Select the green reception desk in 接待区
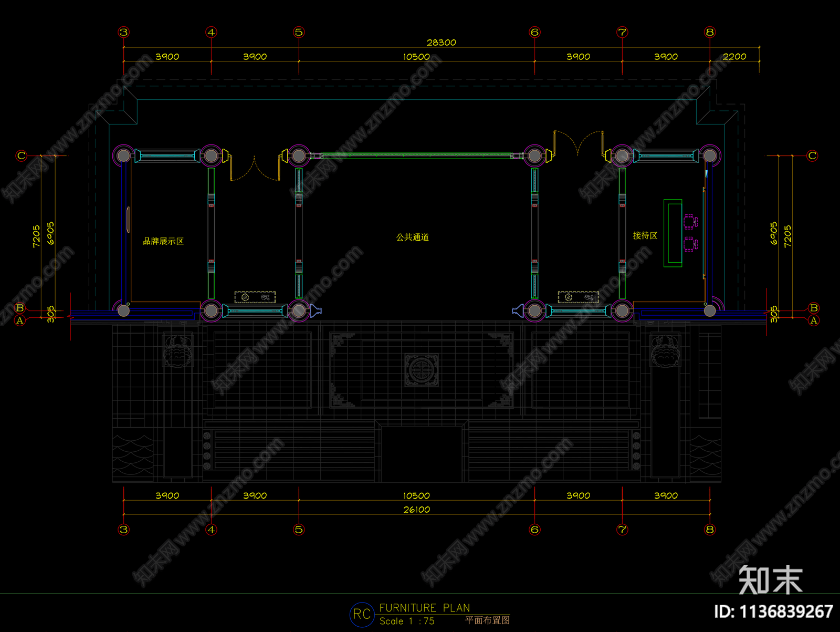The height and width of the screenshot is (632, 840). [x=673, y=233]
